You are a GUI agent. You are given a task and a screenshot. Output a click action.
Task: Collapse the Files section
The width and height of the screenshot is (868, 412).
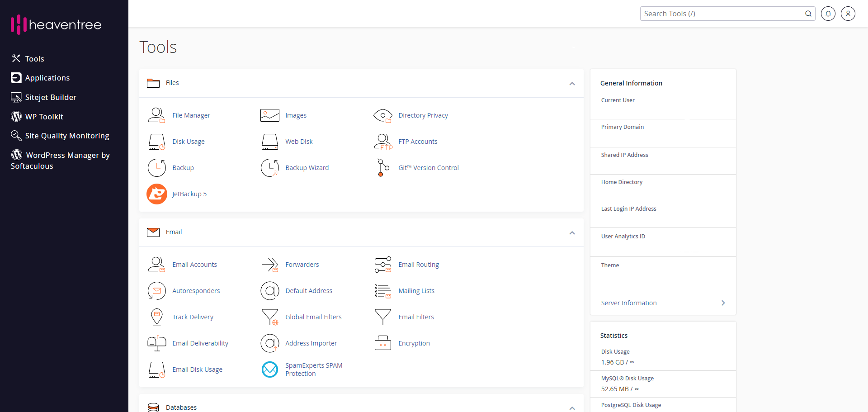coord(572,84)
